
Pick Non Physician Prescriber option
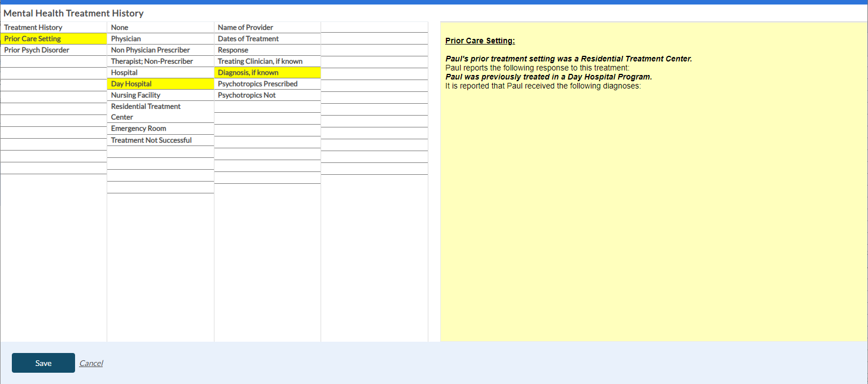[150, 50]
